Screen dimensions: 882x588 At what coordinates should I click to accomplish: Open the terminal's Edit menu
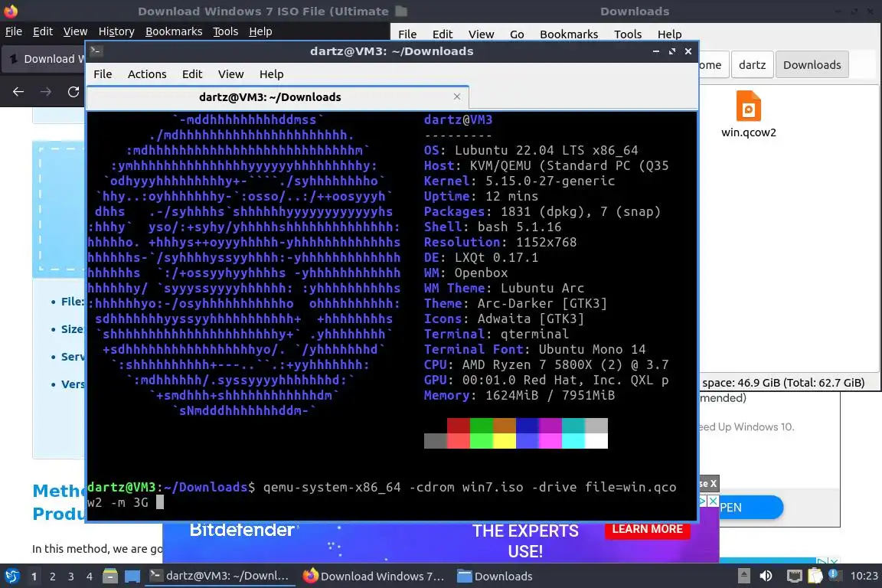(x=192, y=74)
